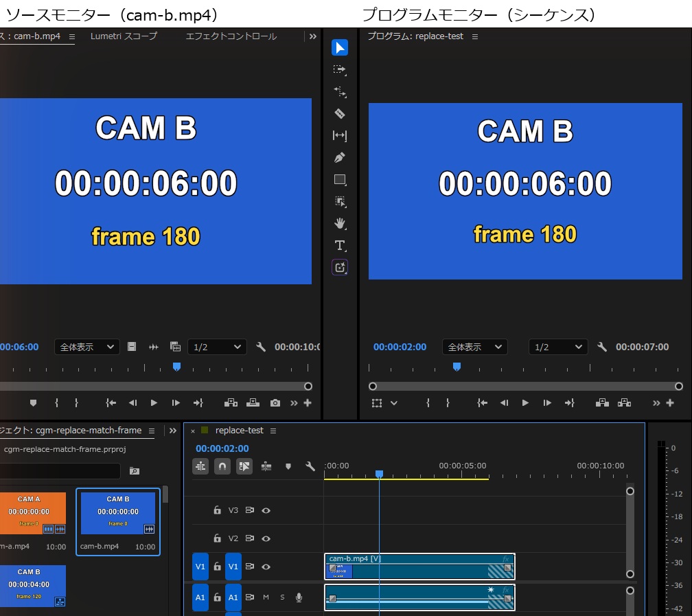This screenshot has height=616, width=692.
Task: Select the Slip tool
Action: [x=339, y=135]
